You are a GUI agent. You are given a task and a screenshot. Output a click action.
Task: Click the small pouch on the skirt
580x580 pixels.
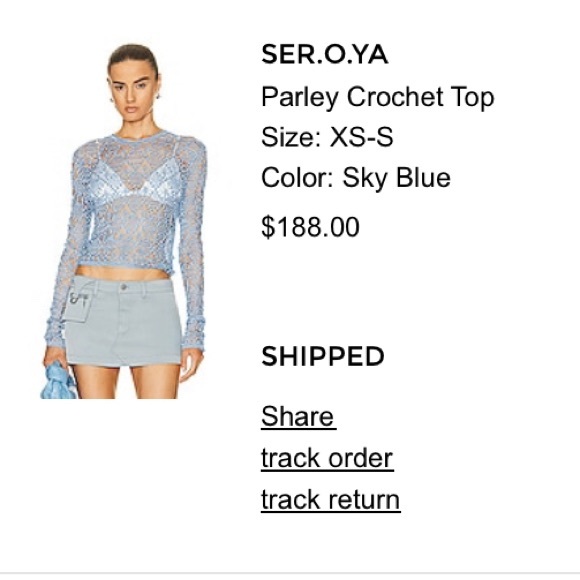[78, 300]
